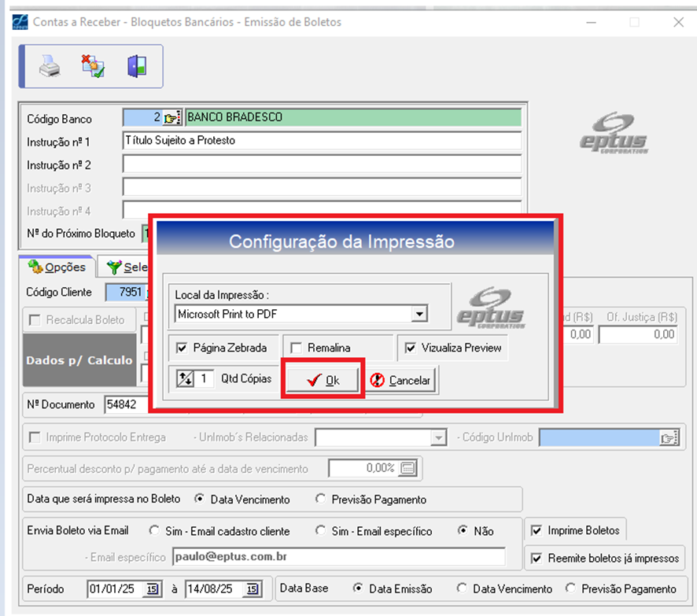Screen dimensions: 697x616
Task: Open bank code lookup folder icon
Action: coord(171,118)
